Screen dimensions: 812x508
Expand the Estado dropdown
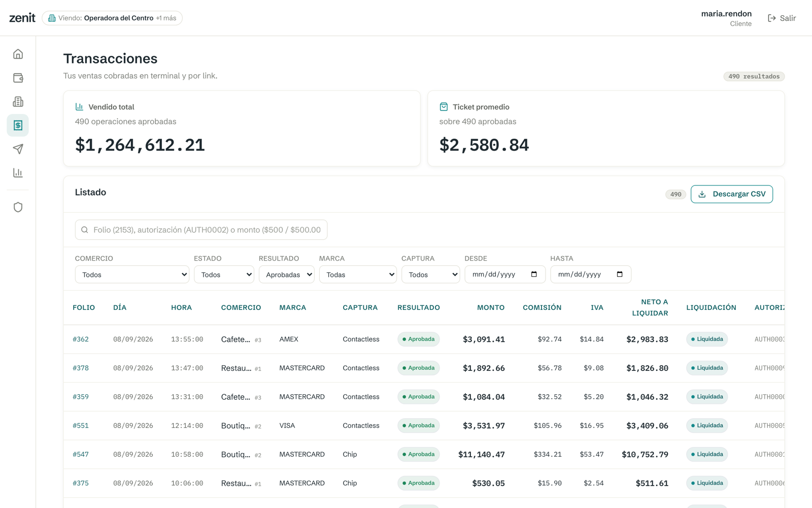point(224,274)
